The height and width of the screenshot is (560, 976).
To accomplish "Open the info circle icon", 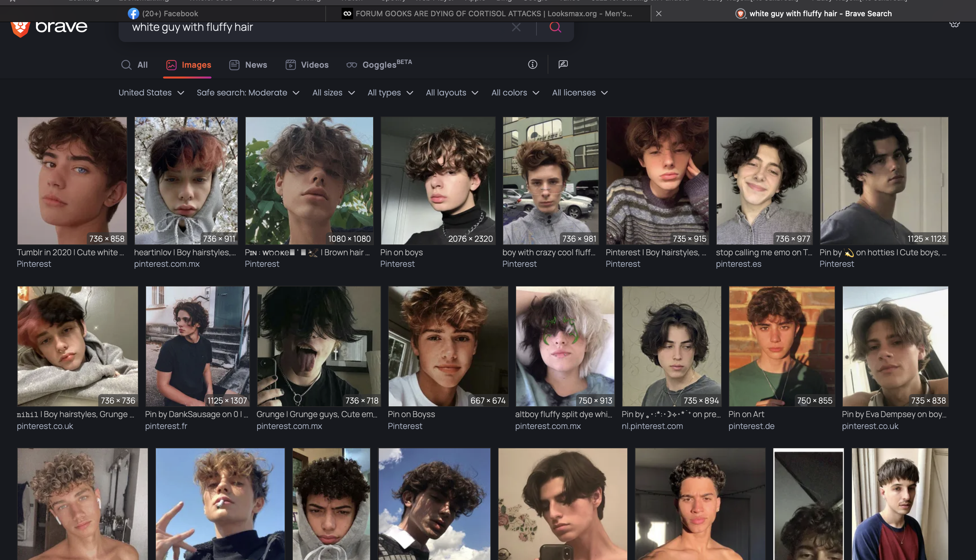I will (x=532, y=64).
